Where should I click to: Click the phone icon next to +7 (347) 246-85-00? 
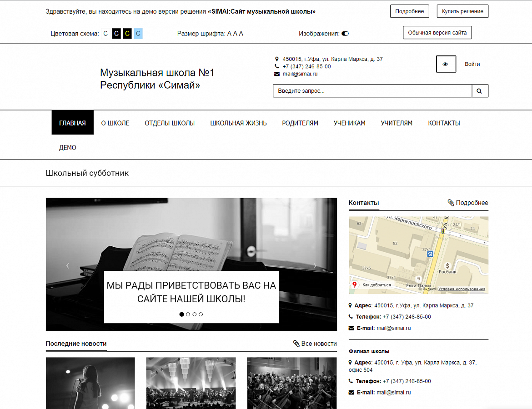click(x=276, y=66)
